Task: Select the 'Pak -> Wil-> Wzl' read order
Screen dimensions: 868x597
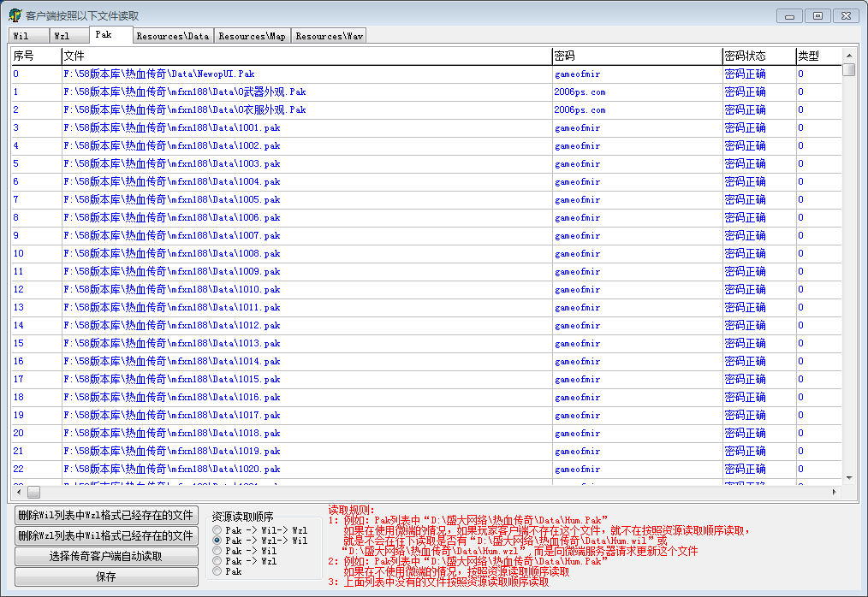Action: coord(217,530)
